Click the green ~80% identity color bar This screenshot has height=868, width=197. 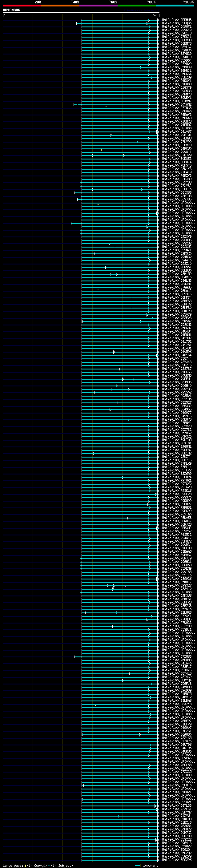pos(137,6)
